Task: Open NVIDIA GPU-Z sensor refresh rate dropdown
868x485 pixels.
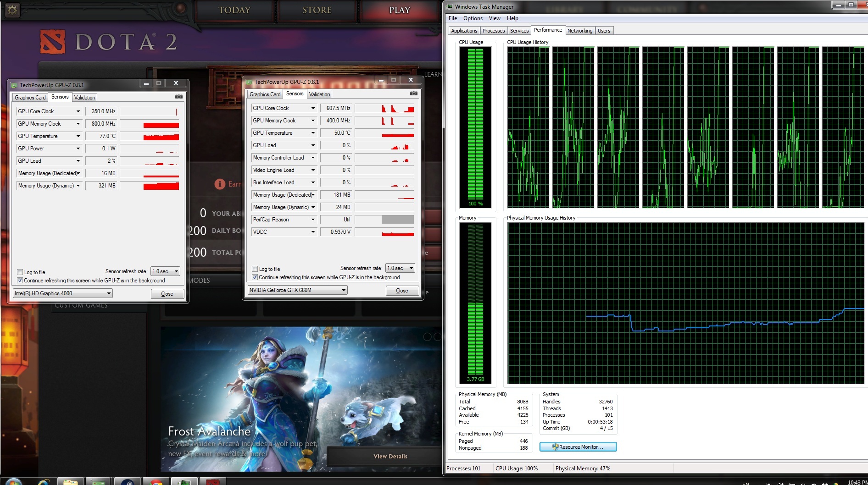Action: pos(400,268)
